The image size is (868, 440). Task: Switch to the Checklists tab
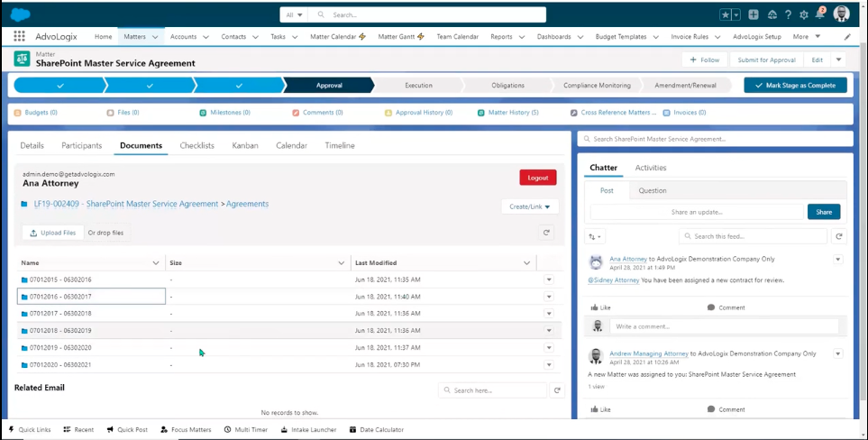[x=196, y=145]
